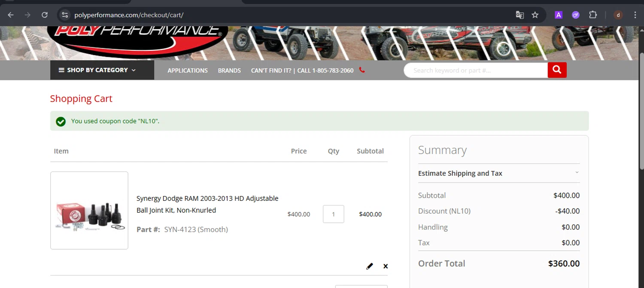Click the 'Item' column header

[x=61, y=151]
